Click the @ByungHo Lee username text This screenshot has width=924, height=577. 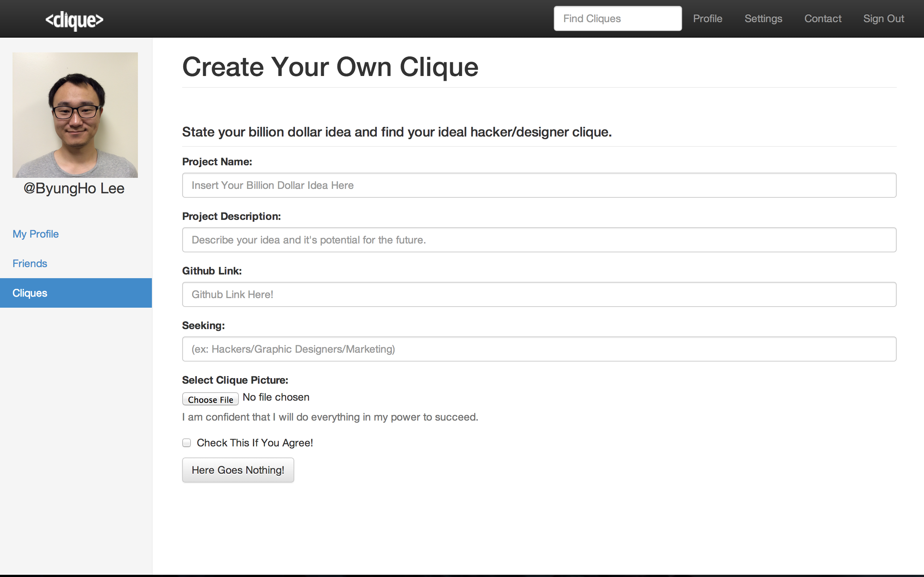click(74, 189)
